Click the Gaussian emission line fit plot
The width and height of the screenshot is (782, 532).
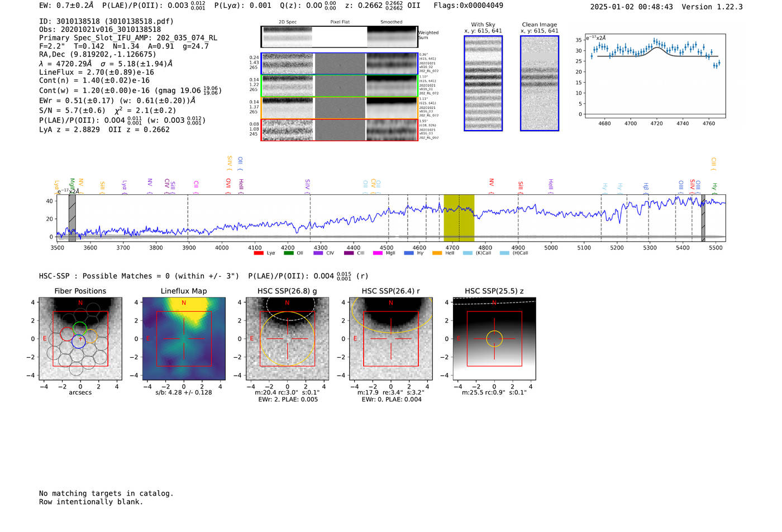point(655,76)
